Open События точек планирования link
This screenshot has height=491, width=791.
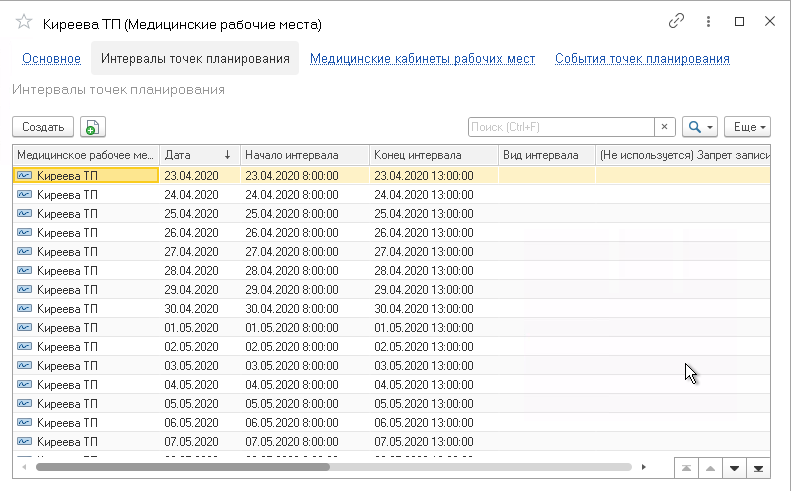[642, 59]
